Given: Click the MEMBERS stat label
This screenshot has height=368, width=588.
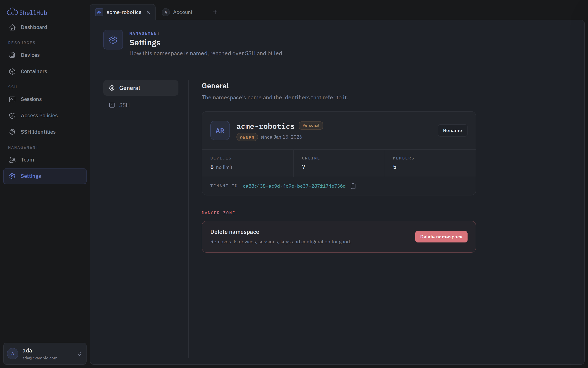Looking at the screenshot, I should click(403, 158).
